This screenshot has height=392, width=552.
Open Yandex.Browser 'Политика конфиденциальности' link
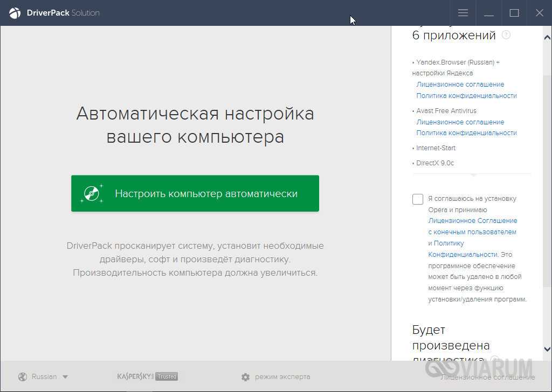[x=466, y=96]
